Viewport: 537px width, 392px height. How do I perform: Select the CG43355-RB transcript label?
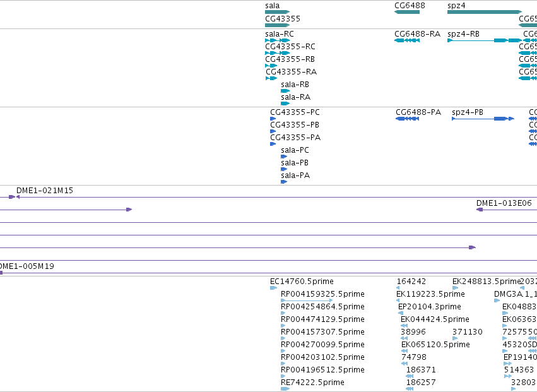[290, 59]
